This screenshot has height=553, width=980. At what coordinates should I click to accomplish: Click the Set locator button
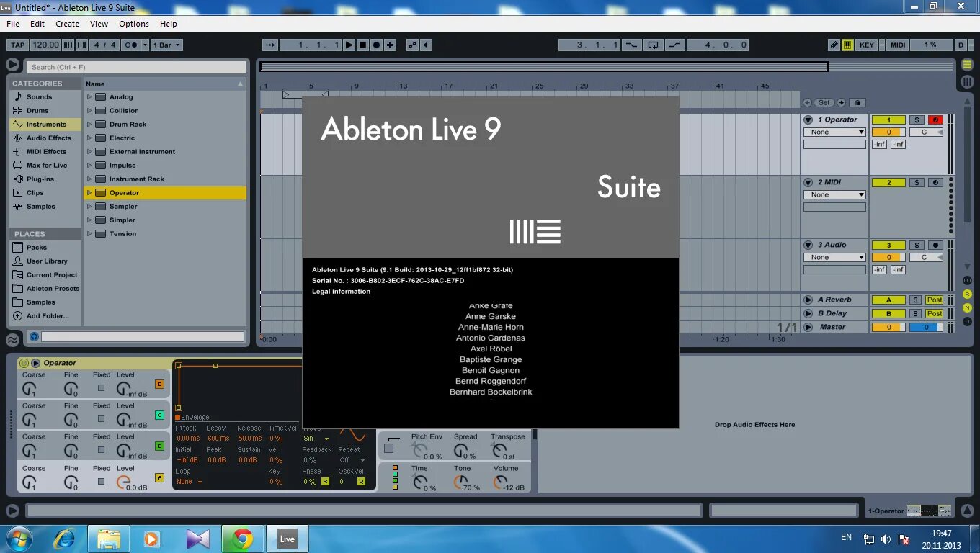824,102
